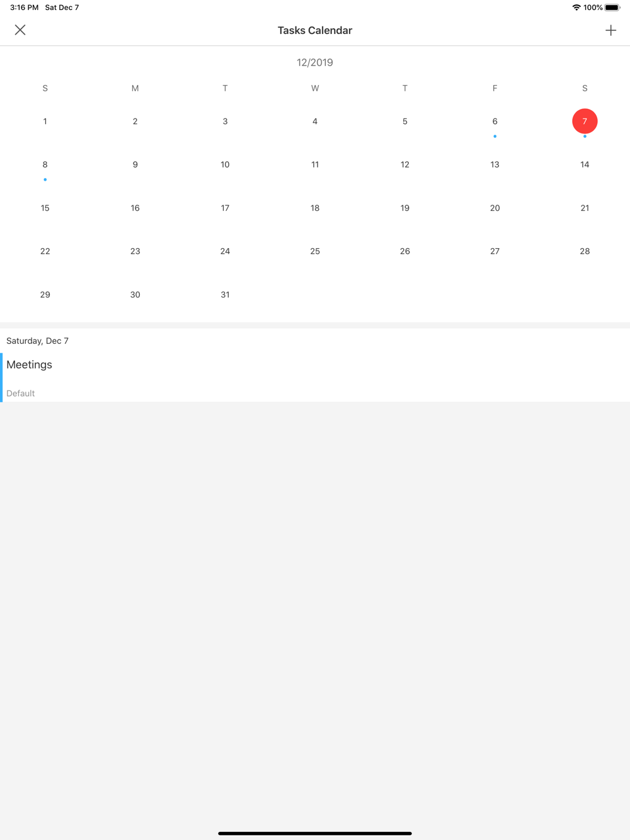Select date 30 in the calendar

point(135,295)
